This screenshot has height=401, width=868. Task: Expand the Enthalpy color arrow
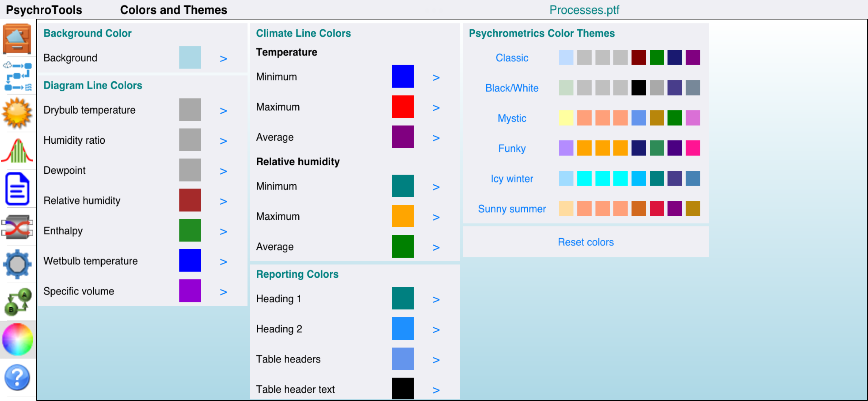223,231
